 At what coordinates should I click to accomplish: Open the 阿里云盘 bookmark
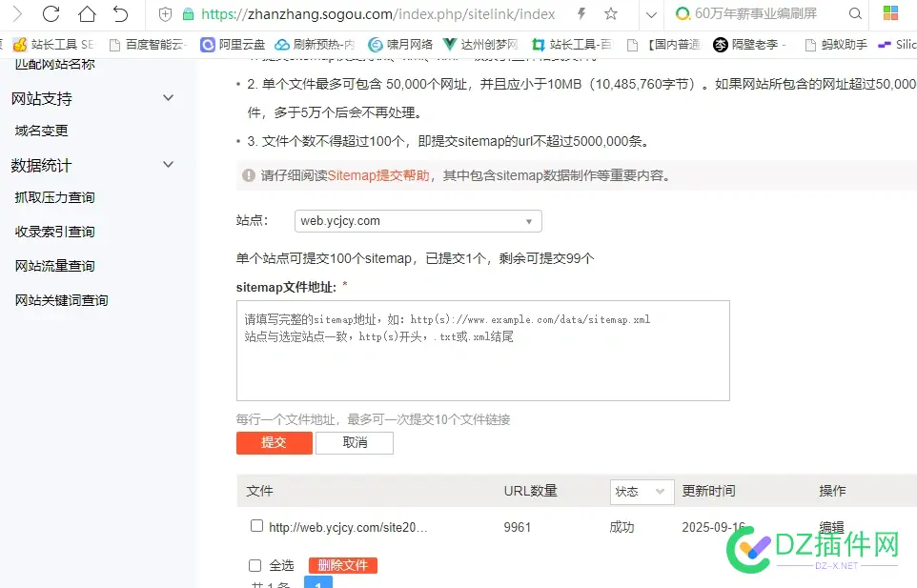pos(238,44)
